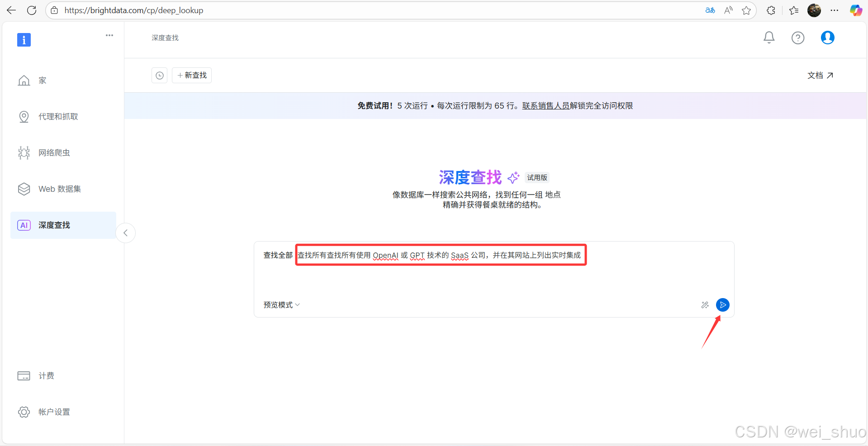
Task: Select 深度查找 in the sidebar
Action: 63,225
